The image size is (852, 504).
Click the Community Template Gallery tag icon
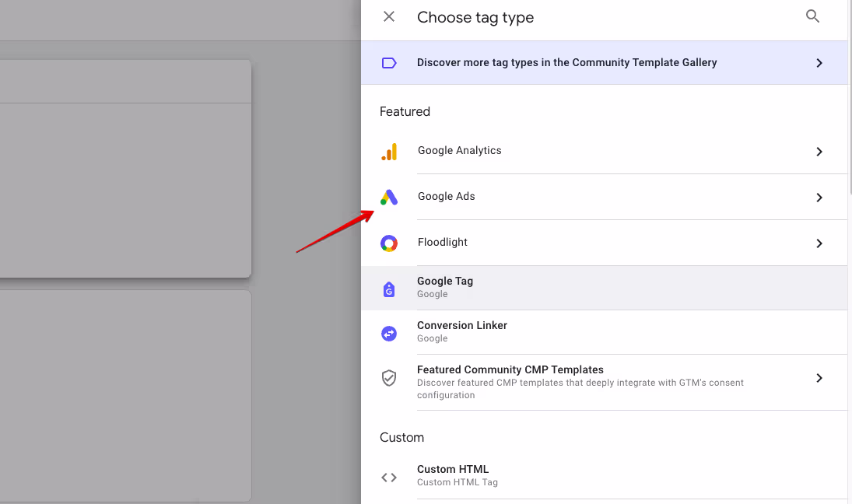point(389,63)
